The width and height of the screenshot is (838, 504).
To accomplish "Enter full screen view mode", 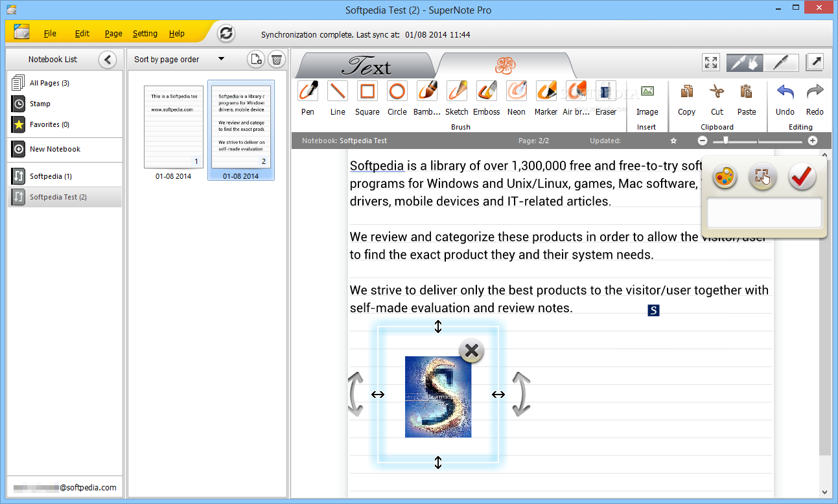I will (x=711, y=62).
